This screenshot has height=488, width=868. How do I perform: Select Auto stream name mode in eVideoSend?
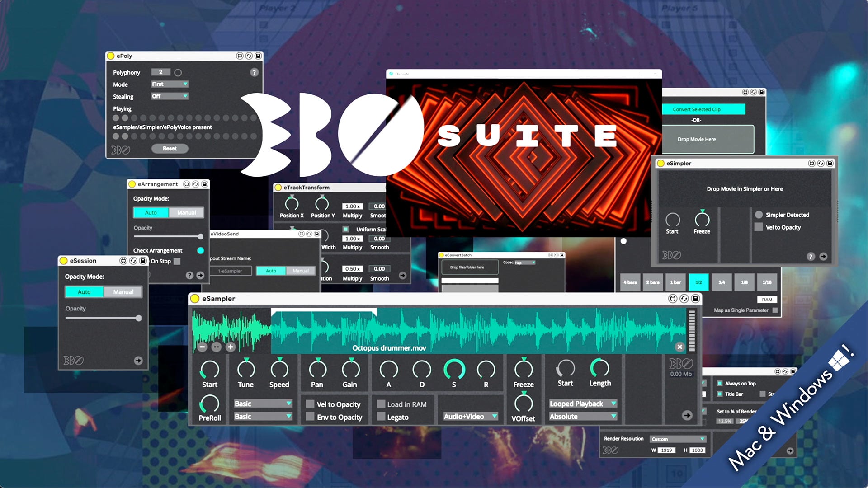pyautogui.click(x=271, y=271)
